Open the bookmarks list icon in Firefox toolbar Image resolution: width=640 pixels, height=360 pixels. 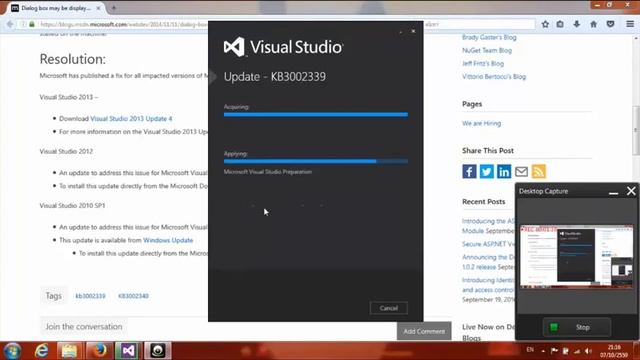(560, 24)
